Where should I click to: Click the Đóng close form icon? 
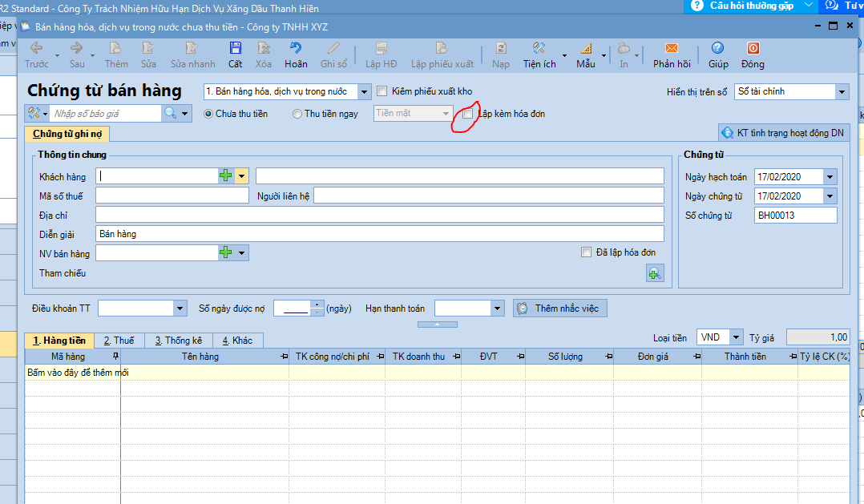753,49
